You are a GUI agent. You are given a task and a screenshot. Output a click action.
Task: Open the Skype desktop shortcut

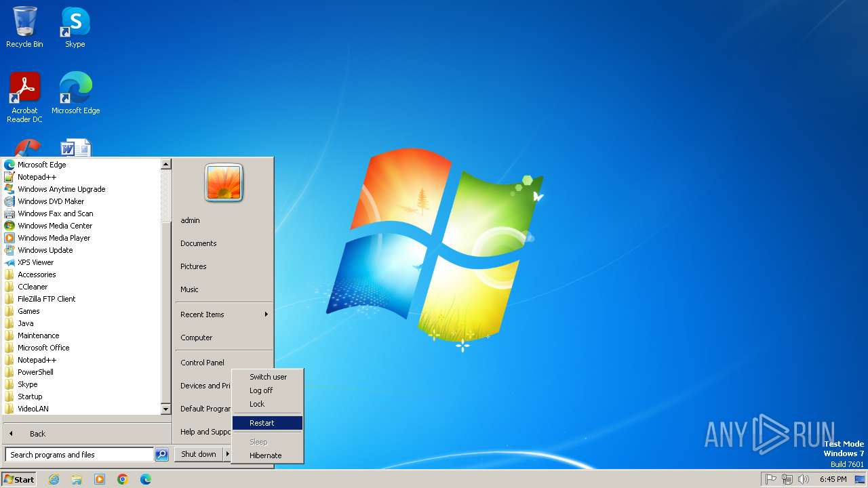click(x=75, y=27)
